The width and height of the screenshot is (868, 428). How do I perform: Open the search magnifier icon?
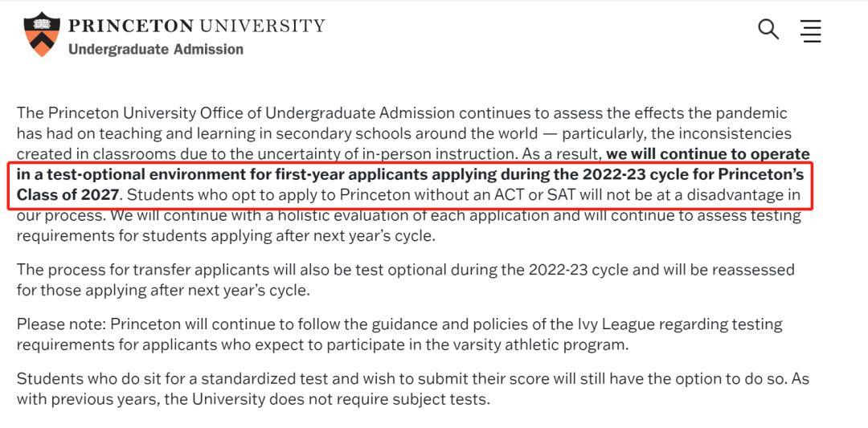pos(768,31)
